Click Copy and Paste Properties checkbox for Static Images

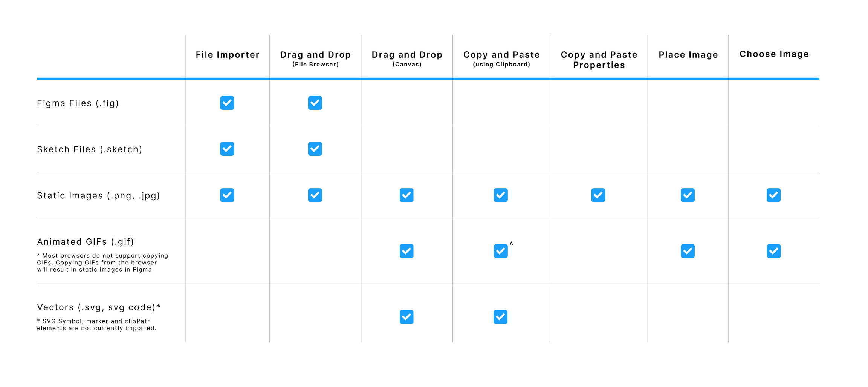click(598, 195)
